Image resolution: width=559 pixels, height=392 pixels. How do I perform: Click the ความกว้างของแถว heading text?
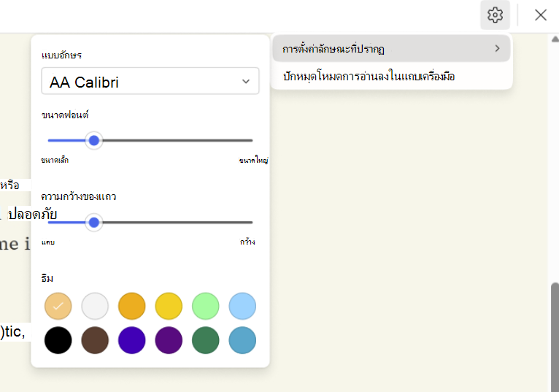point(78,196)
